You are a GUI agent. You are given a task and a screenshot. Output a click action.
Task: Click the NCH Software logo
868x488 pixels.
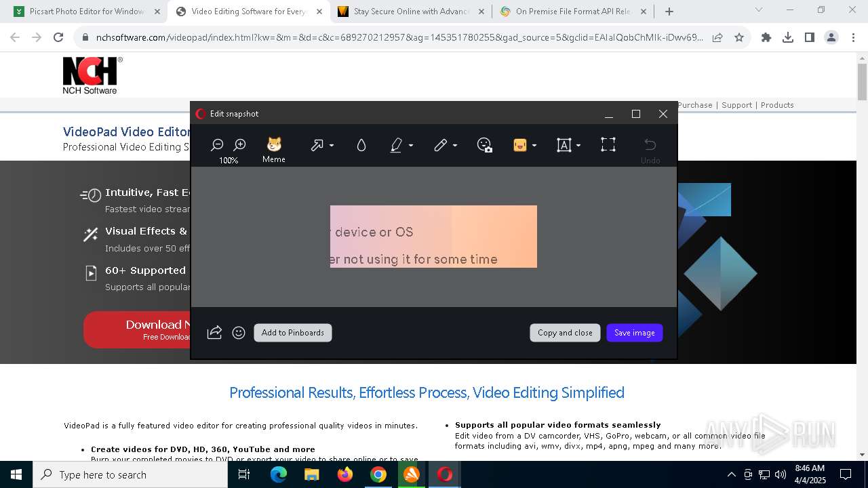[x=92, y=75]
